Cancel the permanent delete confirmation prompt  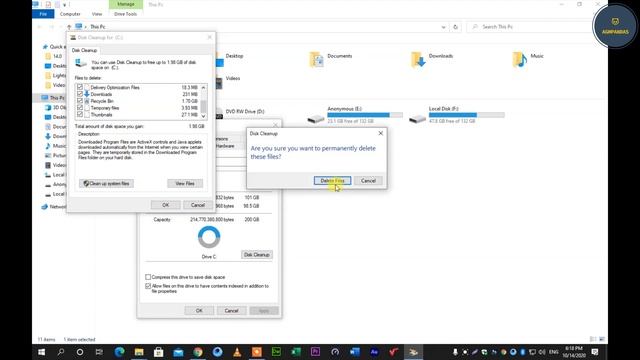(x=368, y=180)
